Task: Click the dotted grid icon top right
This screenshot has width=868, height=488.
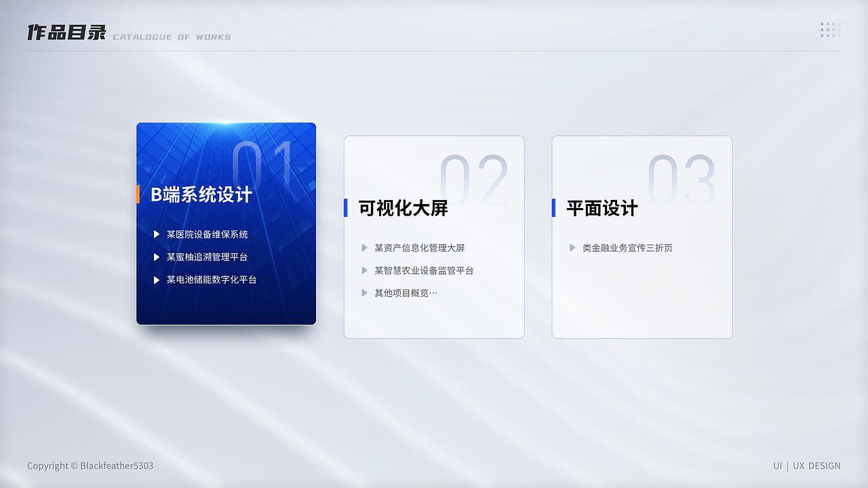Action: click(x=830, y=30)
